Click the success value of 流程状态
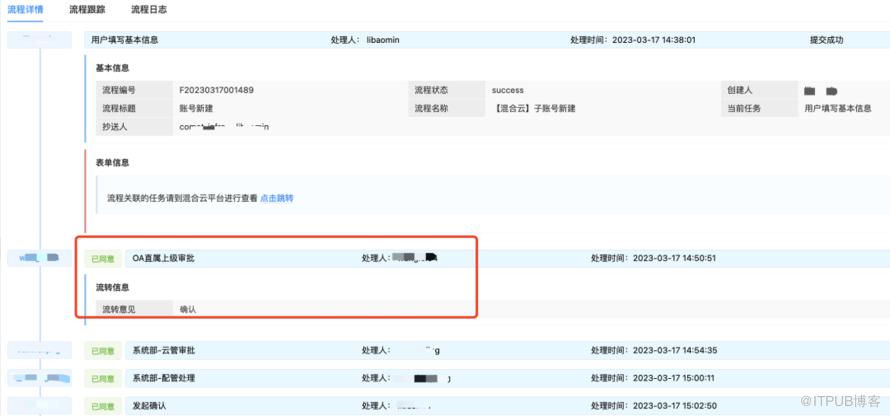 [x=508, y=90]
